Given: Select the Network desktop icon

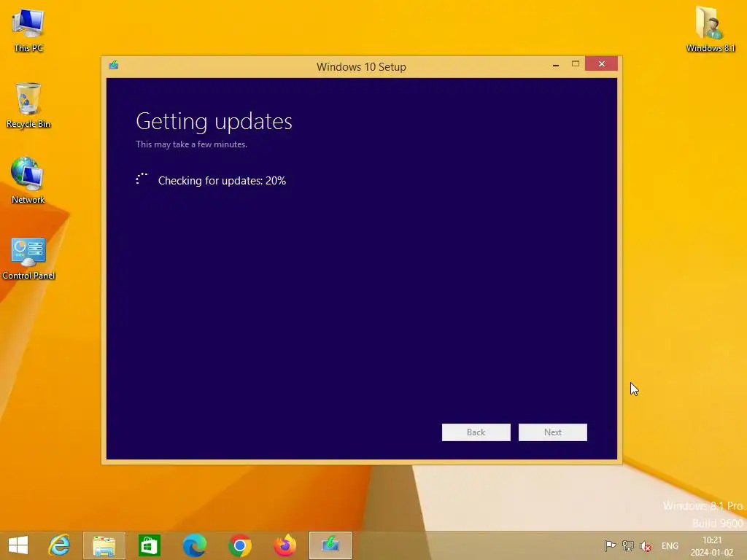Looking at the screenshot, I should pos(28,181).
